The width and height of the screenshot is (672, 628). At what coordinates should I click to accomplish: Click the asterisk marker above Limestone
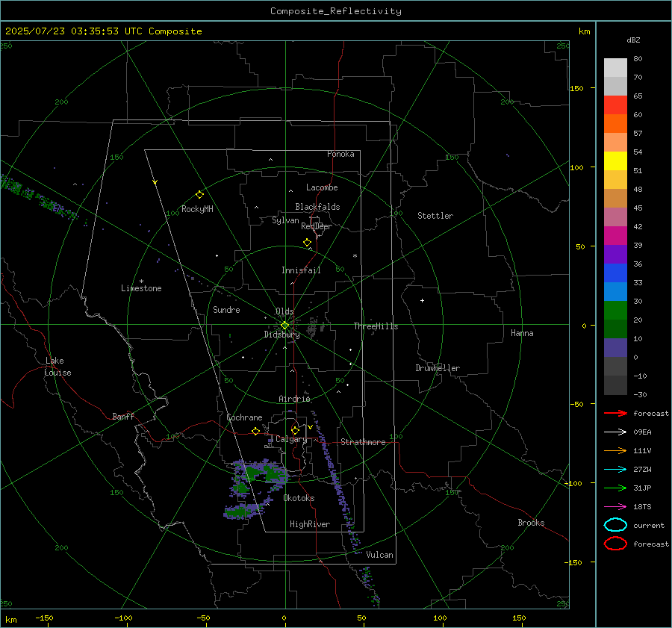coord(141,282)
